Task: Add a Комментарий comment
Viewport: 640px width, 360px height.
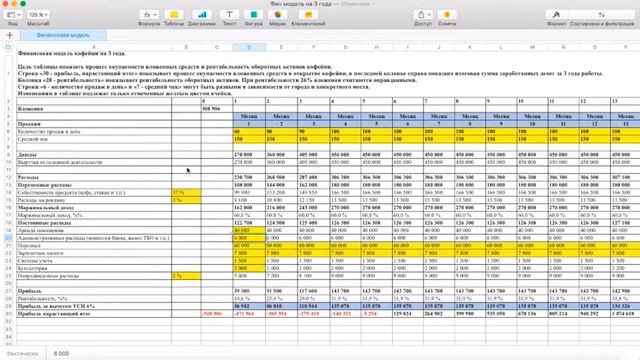Action: coord(308,15)
